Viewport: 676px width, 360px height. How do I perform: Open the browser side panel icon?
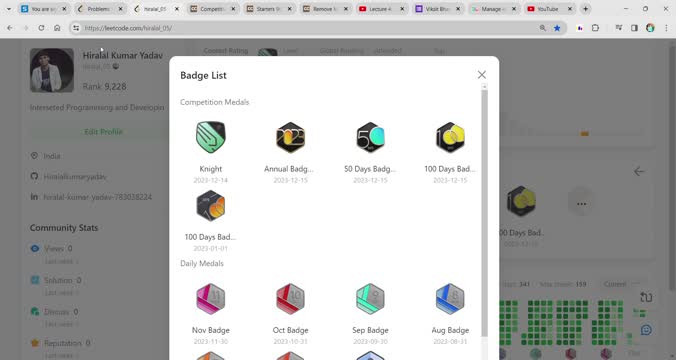pyautogui.click(x=634, y=28)
